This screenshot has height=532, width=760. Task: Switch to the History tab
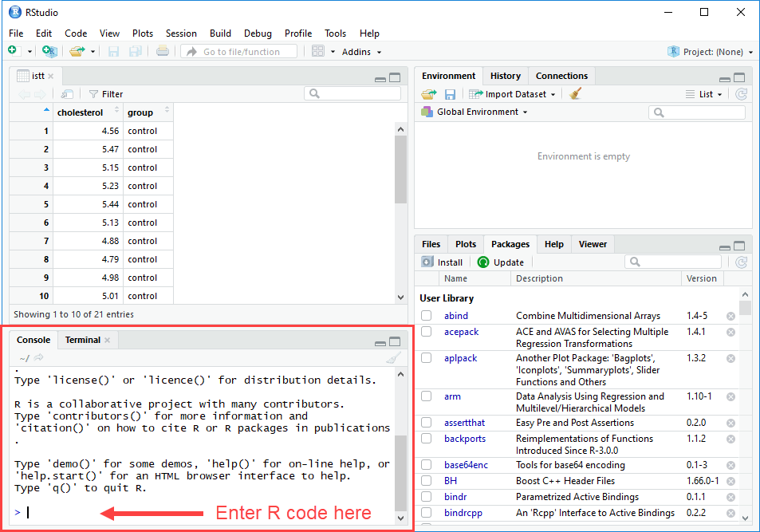[x=505, y=75]
